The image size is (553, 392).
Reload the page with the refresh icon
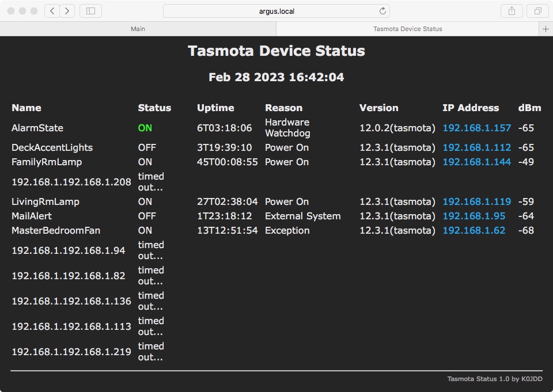pos(382,11)
